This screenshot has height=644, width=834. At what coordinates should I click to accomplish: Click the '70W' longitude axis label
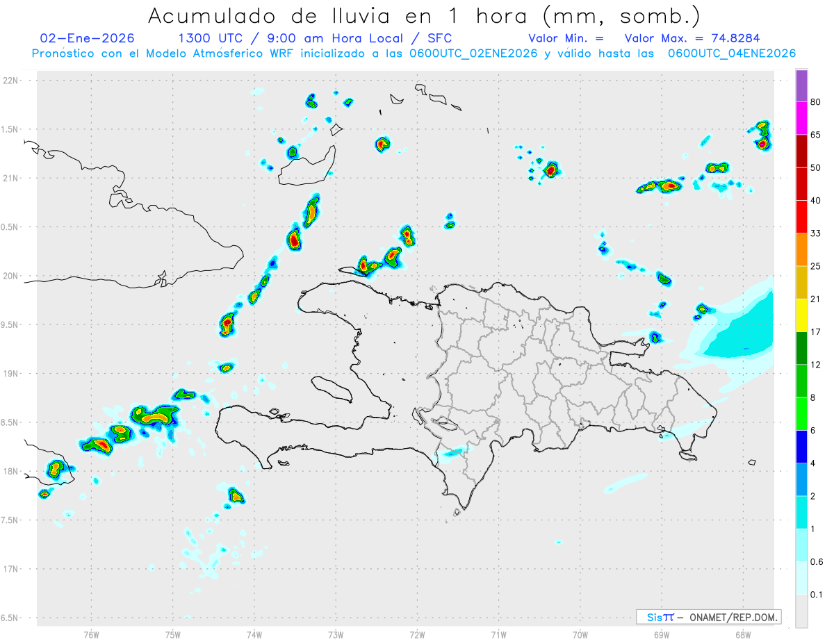(580, 634)
